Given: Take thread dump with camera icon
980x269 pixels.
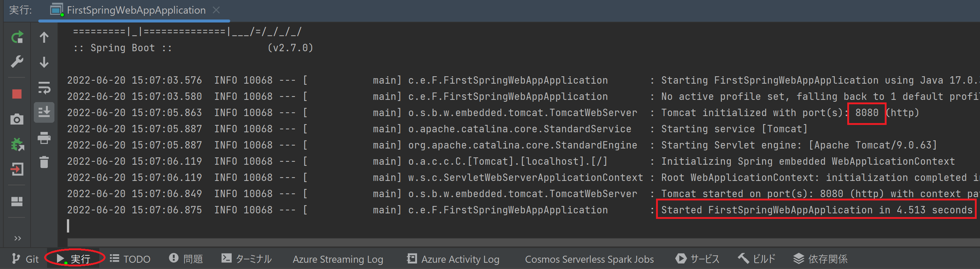Looking at the screenshot, I should click(x=17, y=119).
